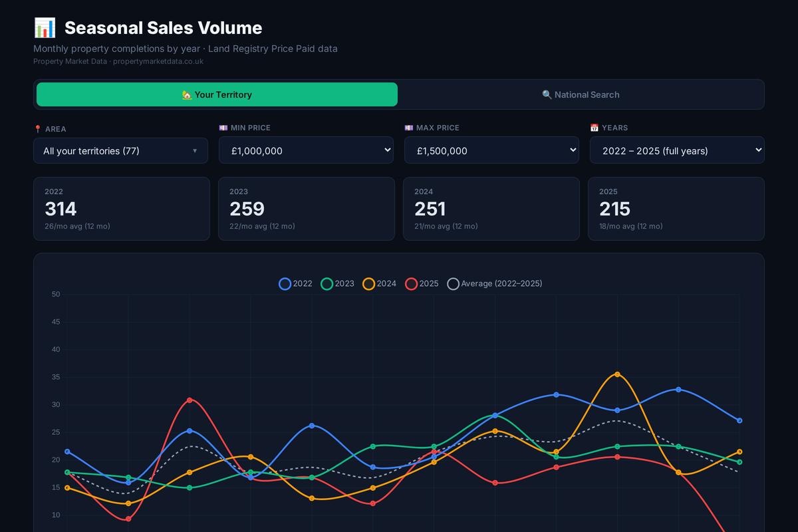Open the National Search tab

pos(581,94)
